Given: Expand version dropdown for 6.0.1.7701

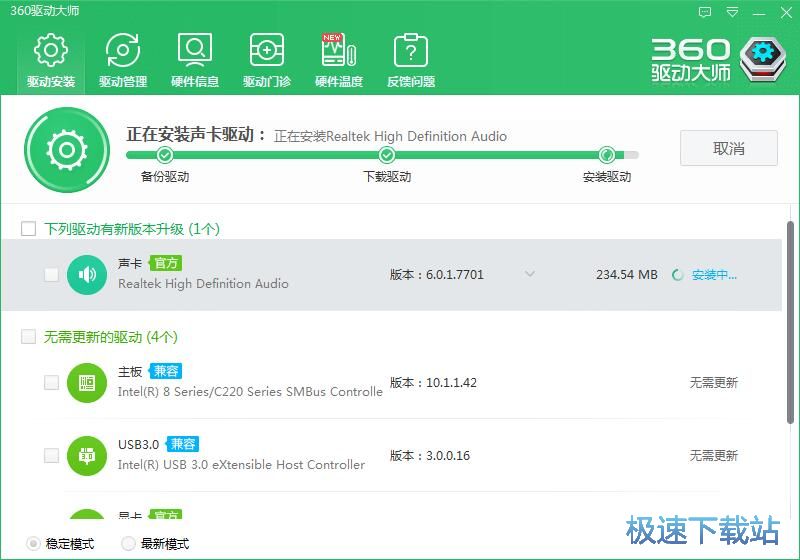Looking at the screenshot, I should pyautogui.click(x=530, y=274).
